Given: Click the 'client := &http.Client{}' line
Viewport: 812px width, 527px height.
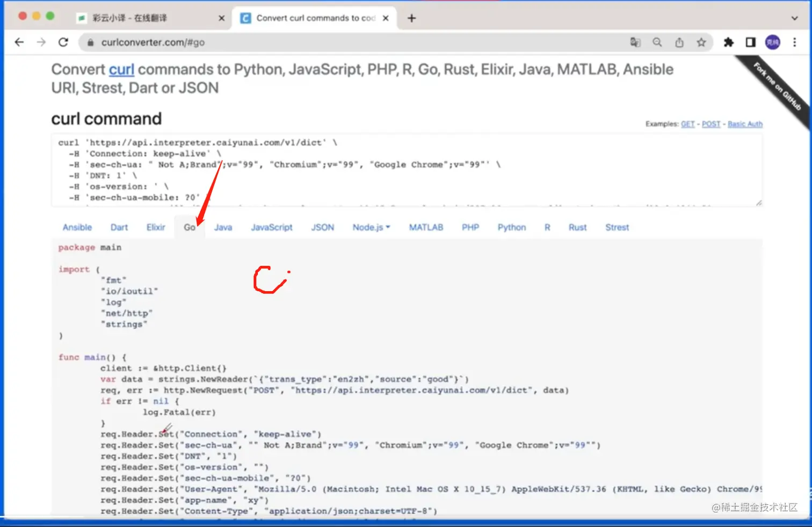Looking at the screenshot, I should coord(163,369).
